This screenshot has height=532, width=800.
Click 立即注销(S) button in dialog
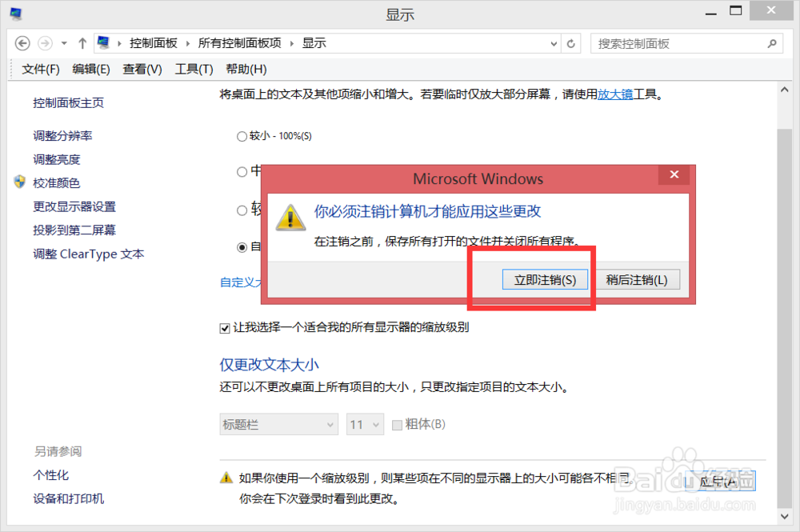click(545, 279)
